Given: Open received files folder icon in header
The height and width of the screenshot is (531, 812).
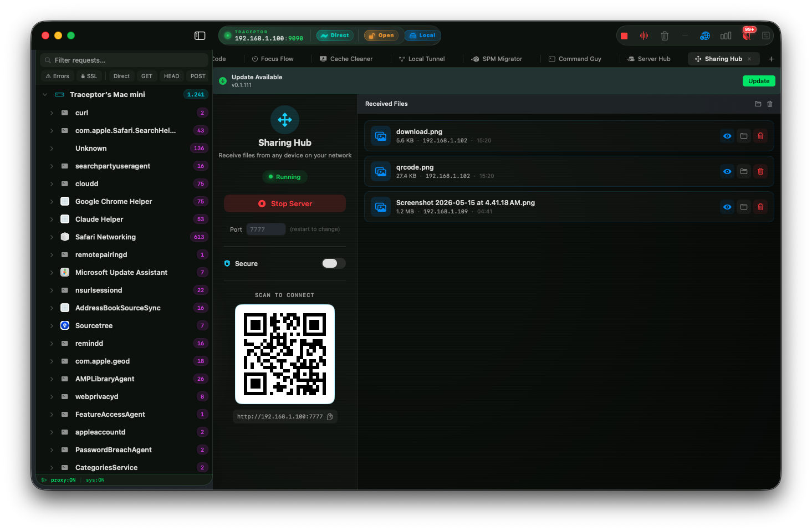Looking at the screenshot, I should pos(758,104).
